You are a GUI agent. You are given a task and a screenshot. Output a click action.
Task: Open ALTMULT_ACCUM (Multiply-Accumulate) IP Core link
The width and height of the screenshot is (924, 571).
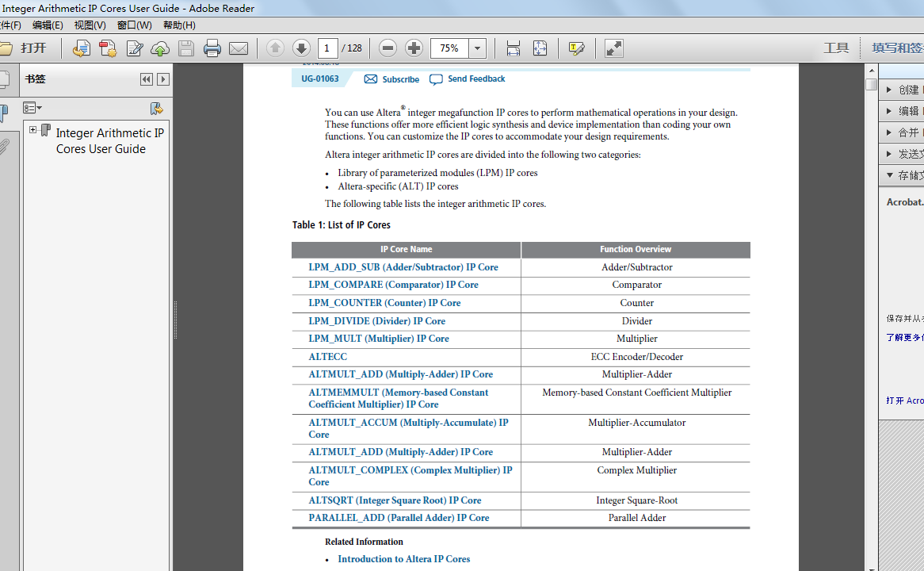[408, 429]
